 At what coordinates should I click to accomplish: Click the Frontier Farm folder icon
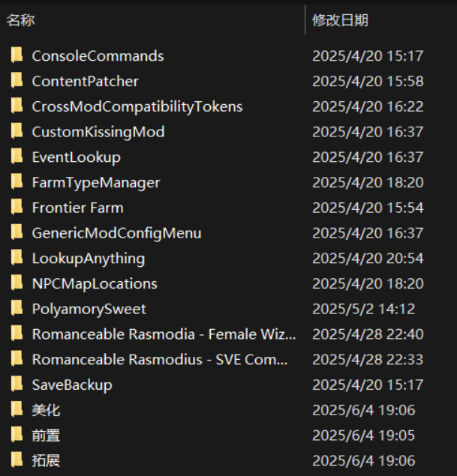[17, 208]
